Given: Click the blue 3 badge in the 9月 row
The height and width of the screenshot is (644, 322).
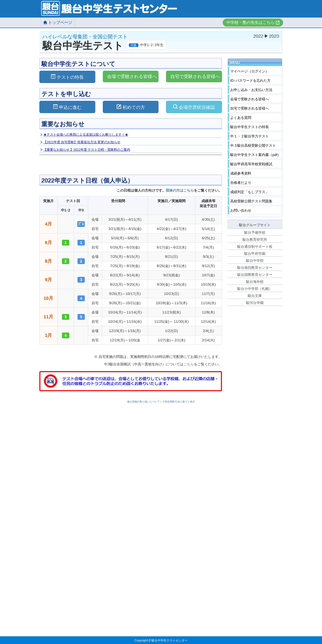Looking at the screenshot, I should click(x=81, y=280).
